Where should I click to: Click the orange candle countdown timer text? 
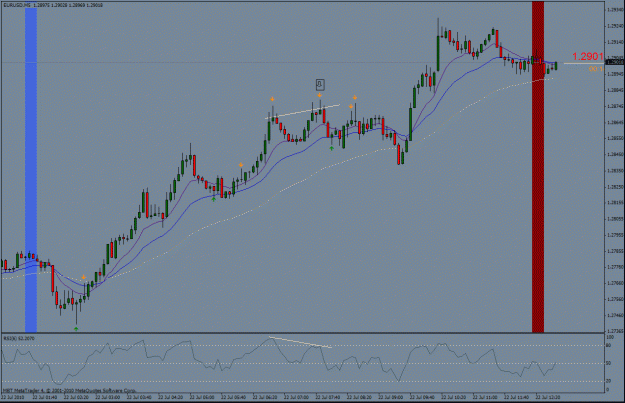coord(596,69)
